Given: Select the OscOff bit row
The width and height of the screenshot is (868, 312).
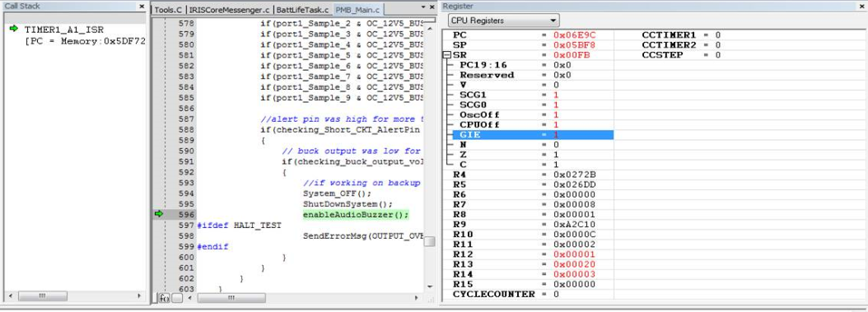Looking at the screenshot, I should coord(533,114).
